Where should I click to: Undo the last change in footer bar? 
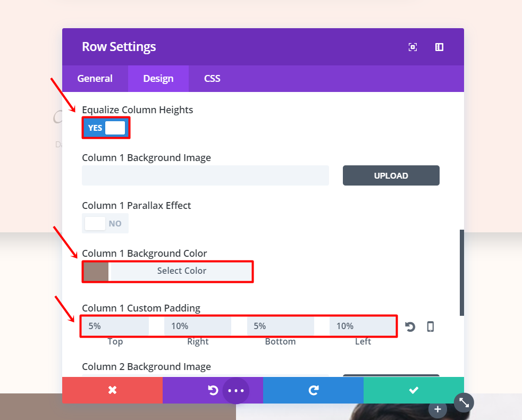click(x=213, y=390)
